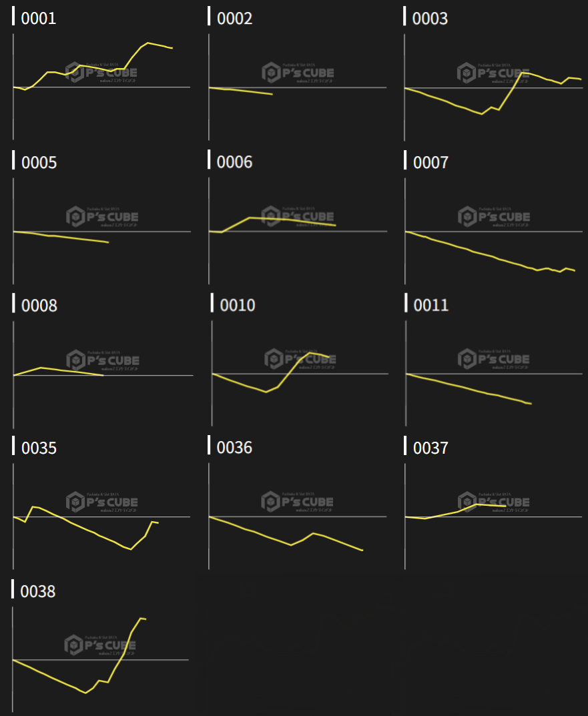Viewport: 588px width, 716px height.
Task: Click the P's CUBE logo in chart 0038
Action: 100,645
